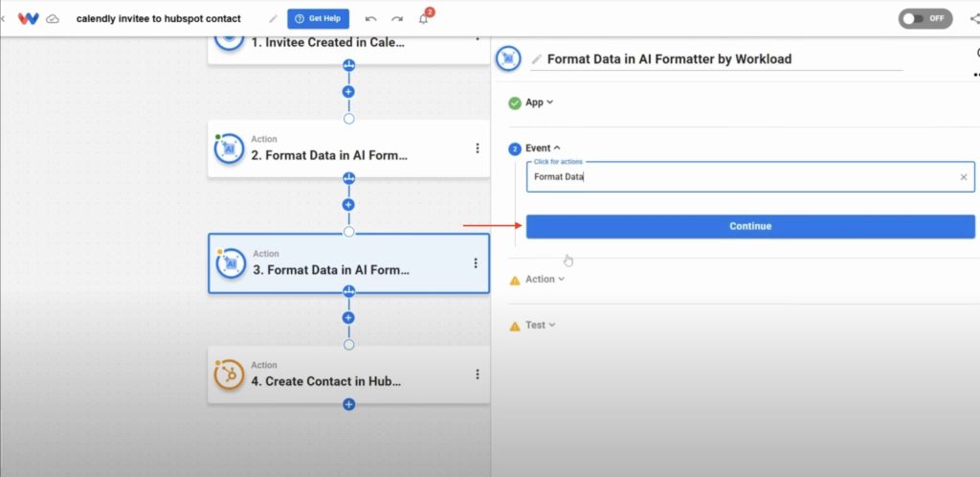Click pencil icon beside step title
This screenshot has height=477, width=980.
[536, 59]
